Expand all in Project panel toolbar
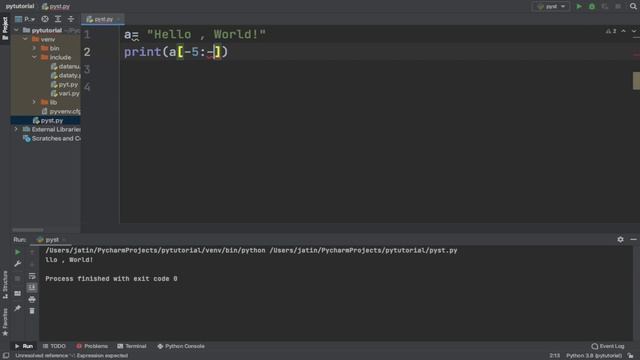 pos(58,19)
